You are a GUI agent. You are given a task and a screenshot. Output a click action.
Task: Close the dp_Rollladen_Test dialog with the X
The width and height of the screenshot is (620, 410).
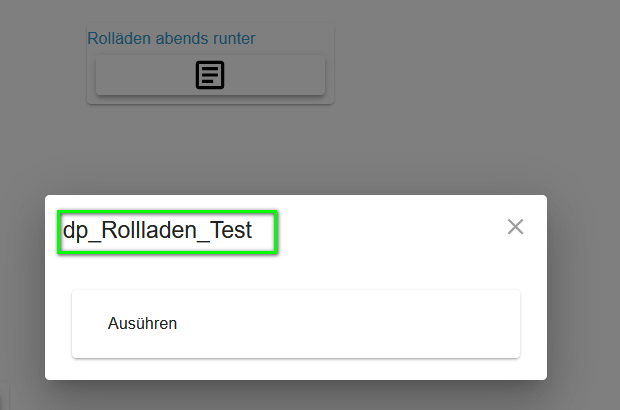click(515, 227)
